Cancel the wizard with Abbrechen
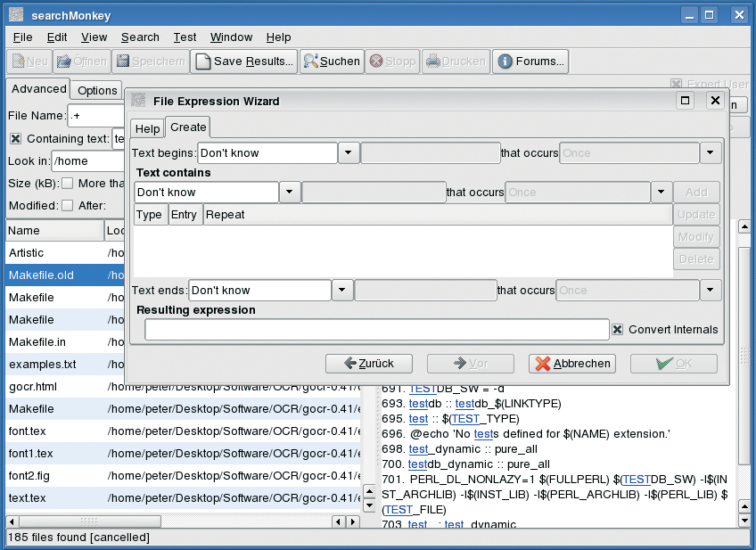The height and width of the screenshot is (550, 756). [572, 364]
